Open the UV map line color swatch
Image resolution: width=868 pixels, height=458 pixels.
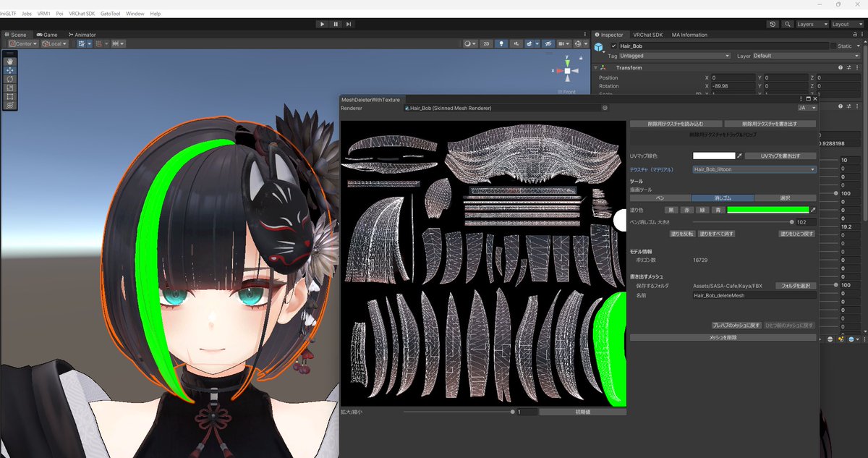[x=713, y=156]
